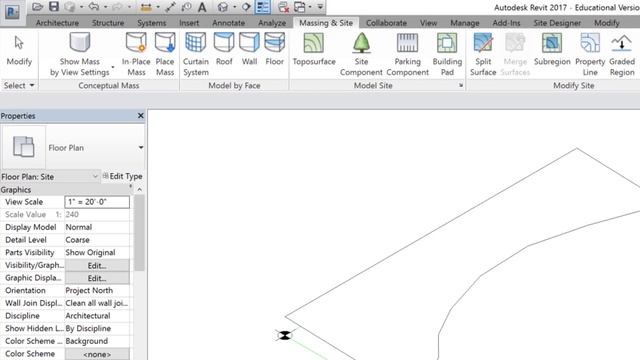The image size is (640, 360).
Task: Open the Collaborate ribbon tab
Action: tap(386, 23)
